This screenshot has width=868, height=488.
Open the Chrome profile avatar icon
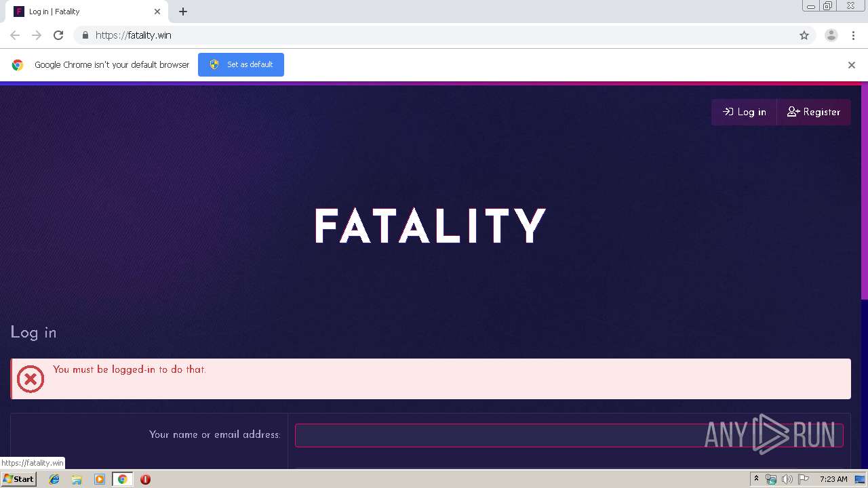[x=831, y=35]
